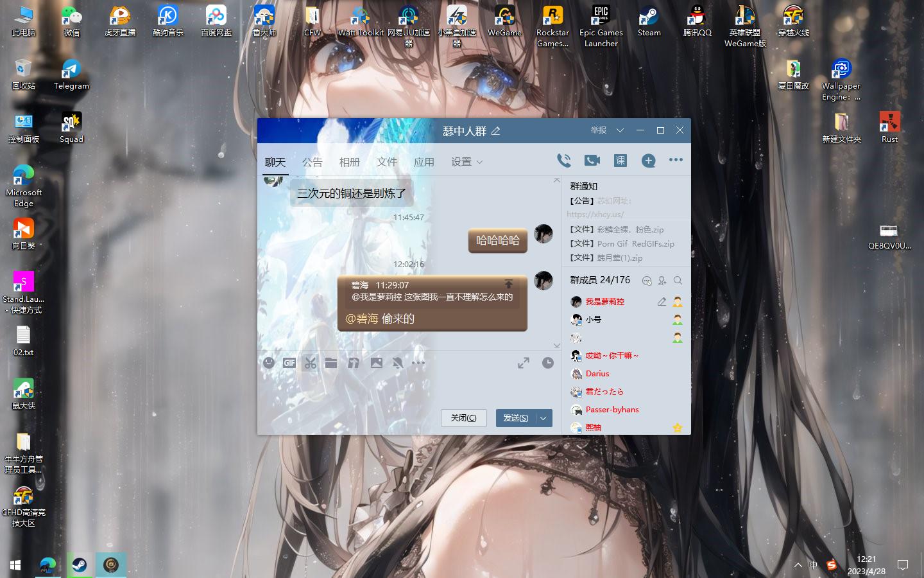Edit group card for 我是萝莉控
This screenshot has height=578, width=924.
pos(662,302)
